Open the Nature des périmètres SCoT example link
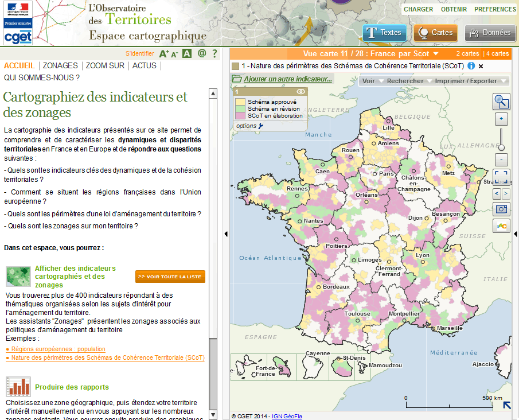The height and width of the screenshot is (420, 519). coord(108,357)
